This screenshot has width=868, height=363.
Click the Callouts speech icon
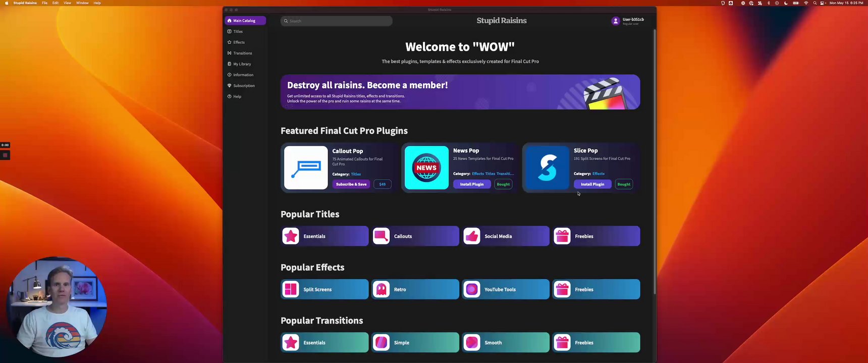click(381, 236)
